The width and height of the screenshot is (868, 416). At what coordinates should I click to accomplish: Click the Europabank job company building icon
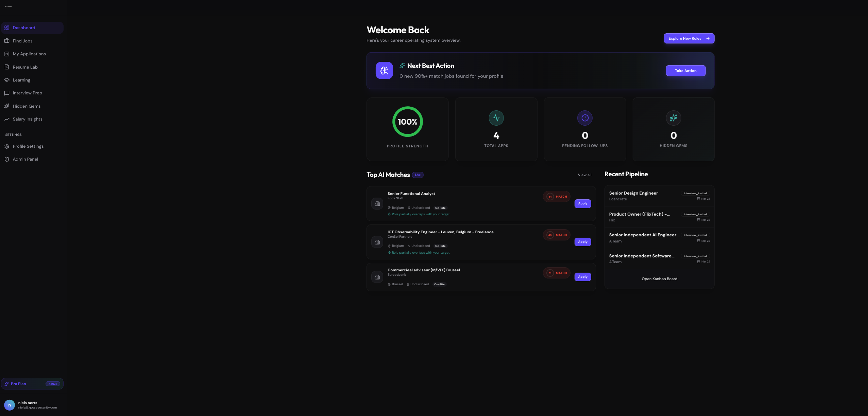pos(377,277)
